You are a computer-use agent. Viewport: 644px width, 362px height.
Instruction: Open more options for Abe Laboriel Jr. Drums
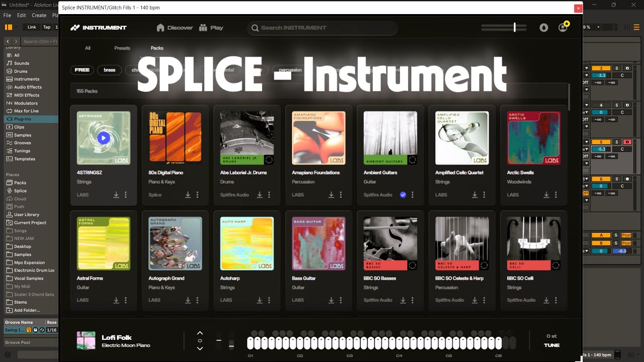tap(269, 195)
